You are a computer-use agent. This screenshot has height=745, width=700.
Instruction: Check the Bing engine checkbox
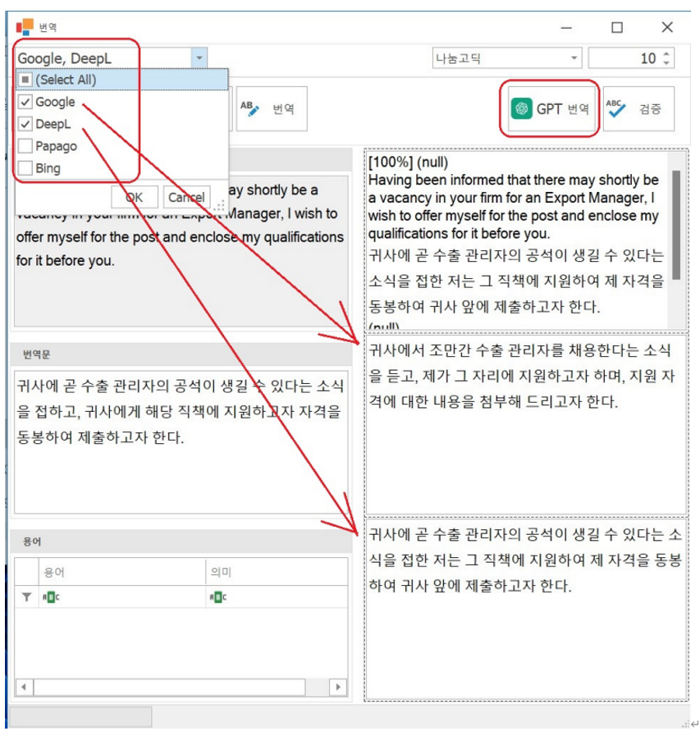25,167
